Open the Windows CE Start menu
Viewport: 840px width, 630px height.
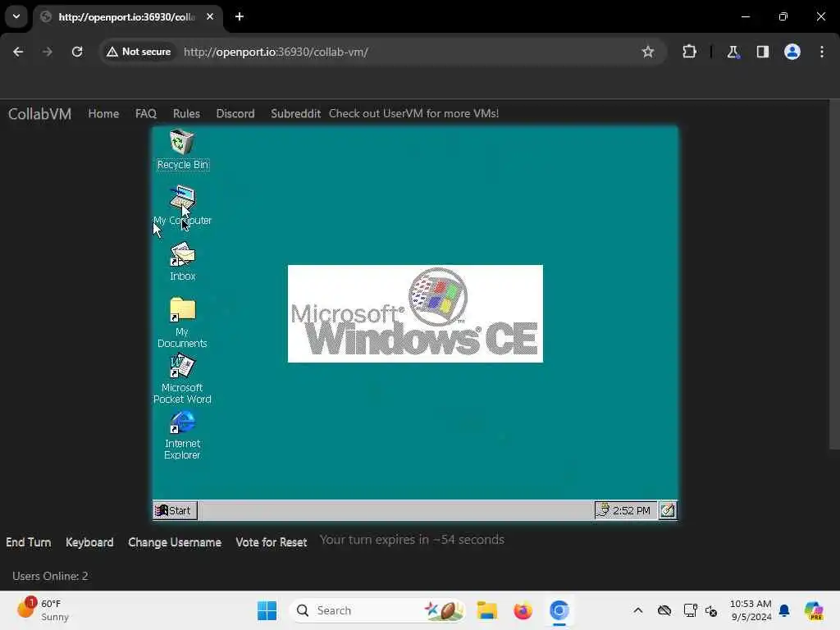coord(175,510)
